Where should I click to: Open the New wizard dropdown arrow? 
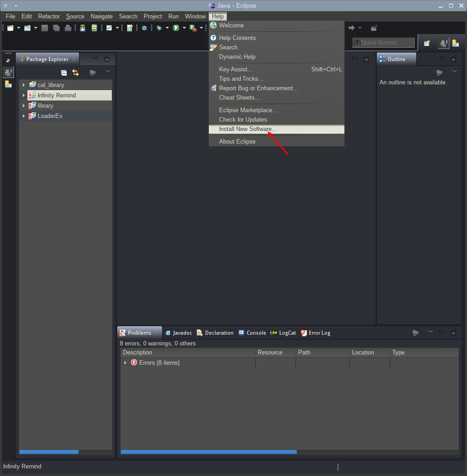[x=18, y=28]
